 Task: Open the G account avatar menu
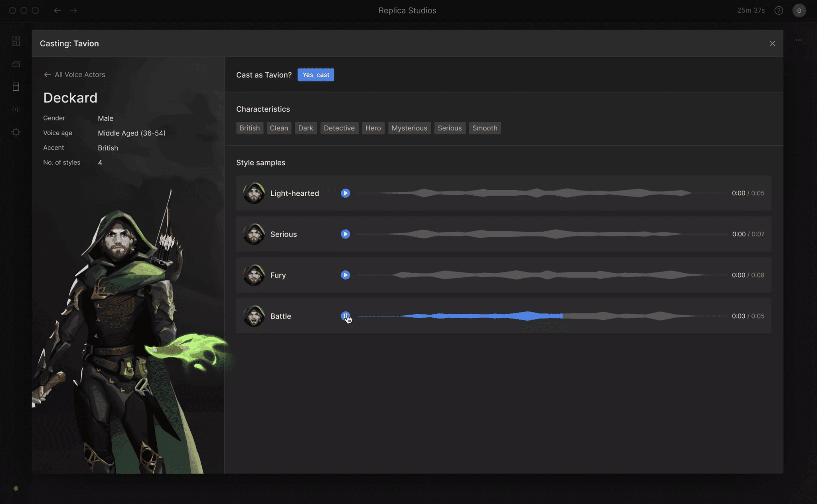click(799, 10)
